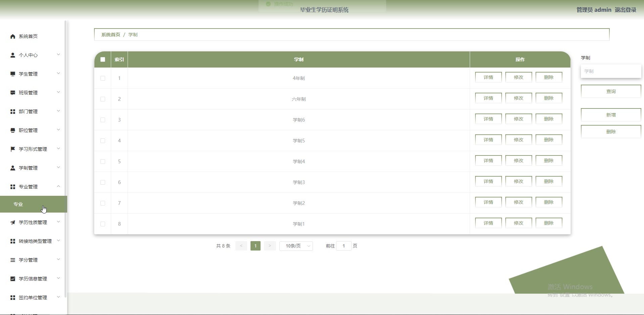
Task: Click the icon beside 职位管理
Action: click(13, 130)
